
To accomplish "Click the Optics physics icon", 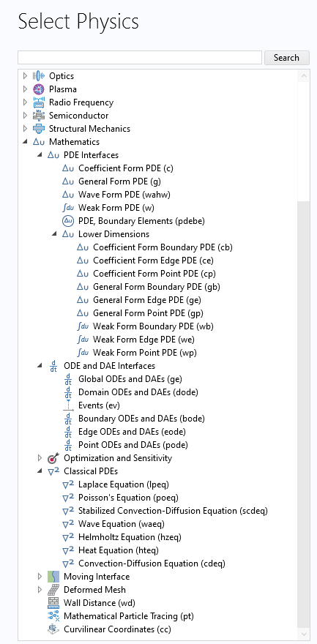I will [x=39, y=76].
